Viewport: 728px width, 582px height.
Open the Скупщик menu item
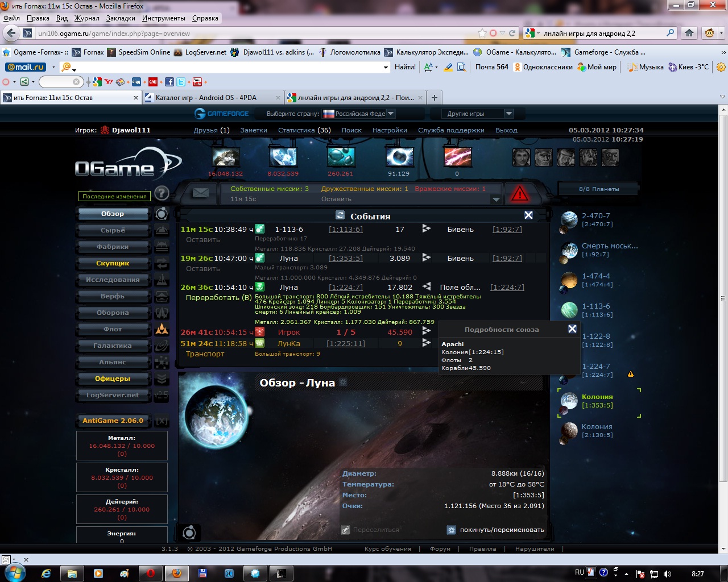click(113, 263)
